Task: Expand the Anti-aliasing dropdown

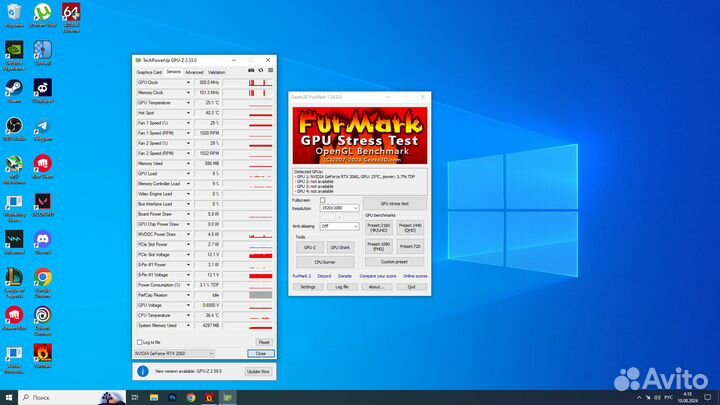Action: [338, 226]
